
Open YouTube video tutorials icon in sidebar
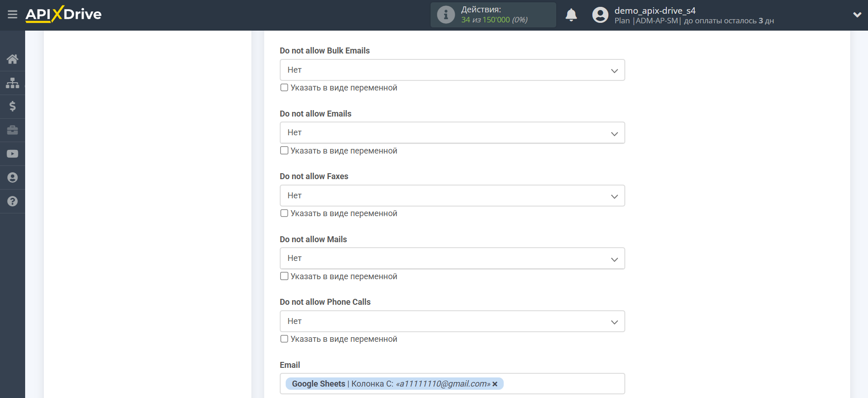[12, 154]
